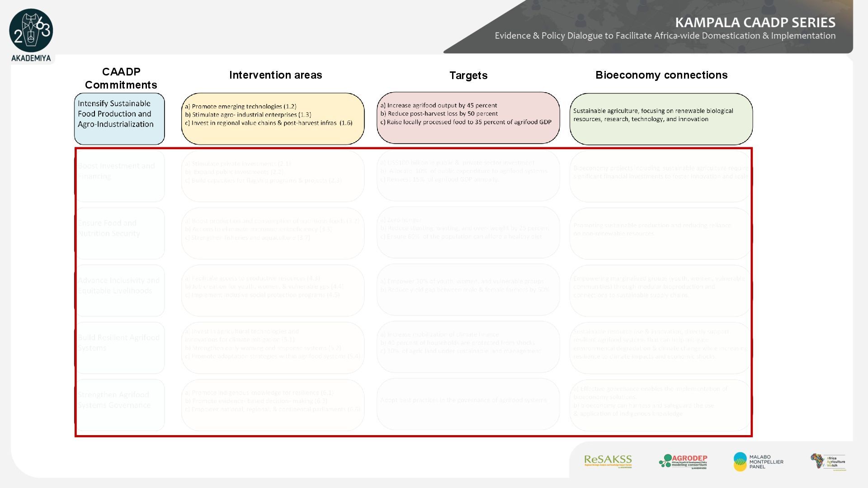868x488 pixels.
Task: Select the Kampala CAADP Series title
Action: [x=755, y=23]
